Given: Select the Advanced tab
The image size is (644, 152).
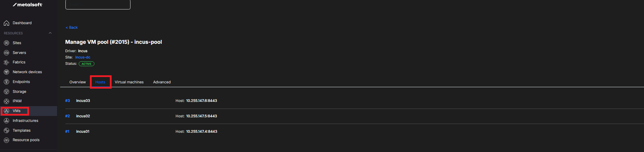Looking at the screenshot, I should [162, 82].
